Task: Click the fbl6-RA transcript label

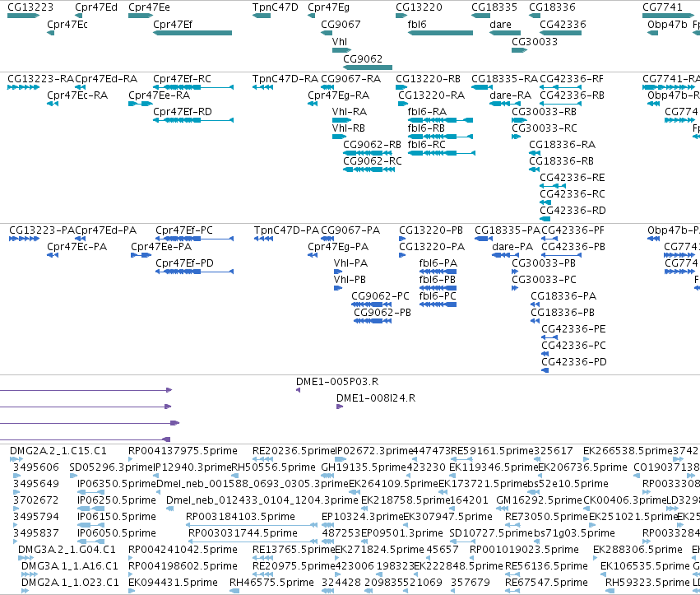Action: tap(427, 112)
